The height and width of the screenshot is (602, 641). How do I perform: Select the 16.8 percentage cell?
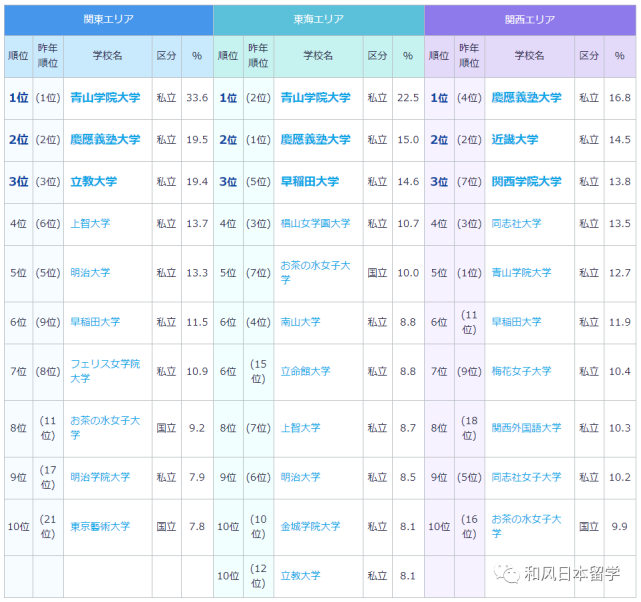pos(620,98)
